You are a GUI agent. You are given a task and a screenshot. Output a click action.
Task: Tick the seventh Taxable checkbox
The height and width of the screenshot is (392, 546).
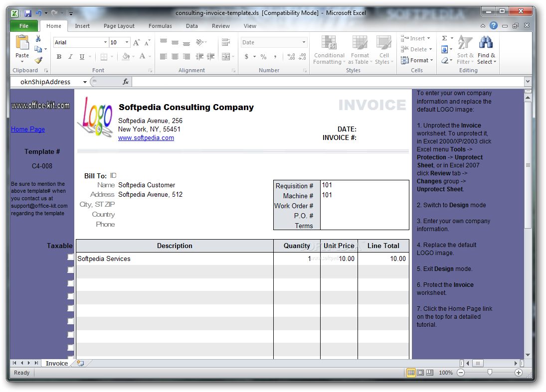click(71, 335)
